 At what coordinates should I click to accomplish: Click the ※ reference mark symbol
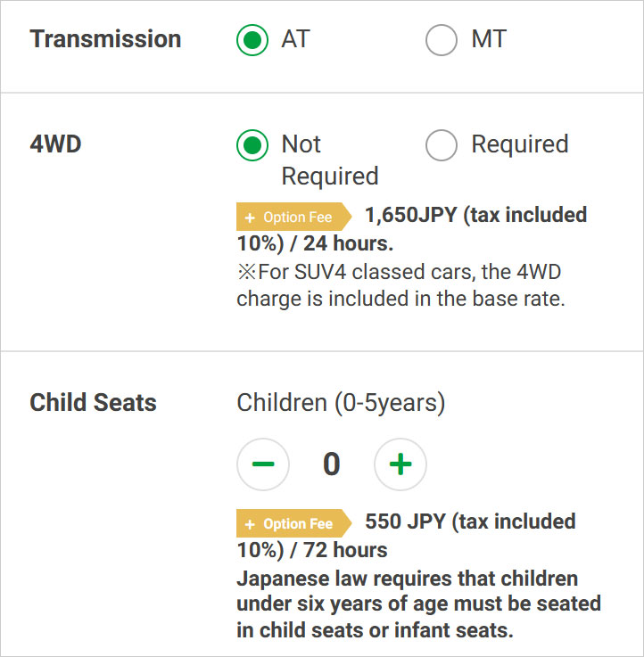tap(246, 272)
